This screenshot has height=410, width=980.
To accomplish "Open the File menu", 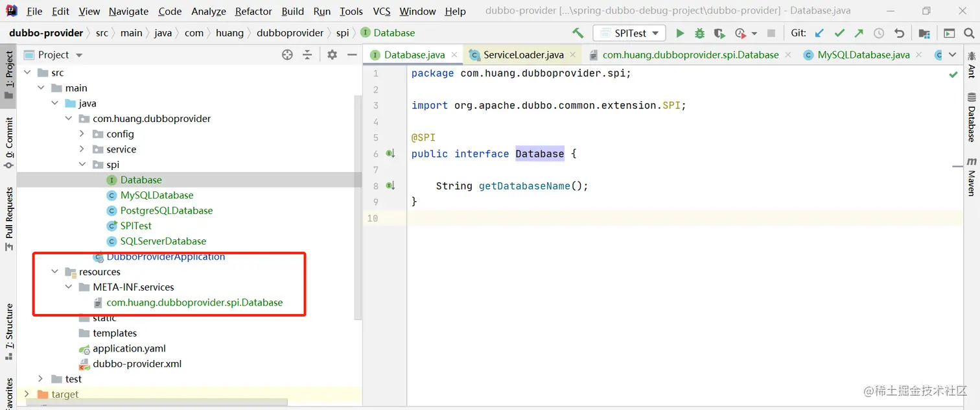I will tap(34, 11).
